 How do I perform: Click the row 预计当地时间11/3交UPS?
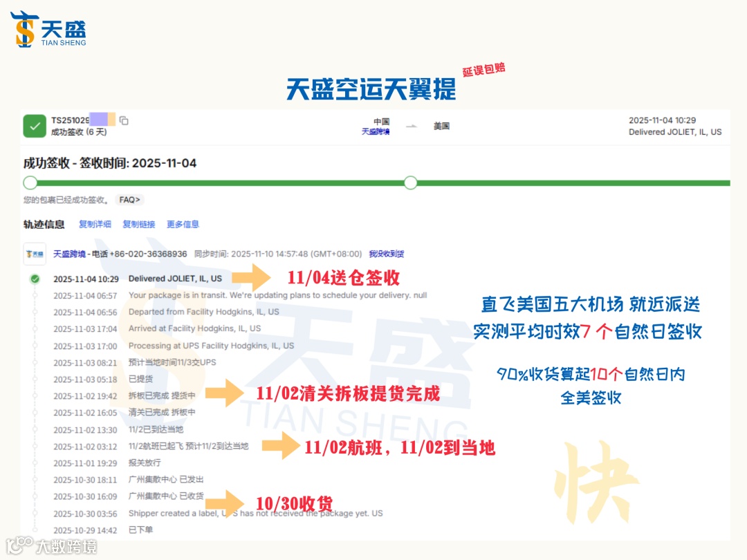coord(134,362)
